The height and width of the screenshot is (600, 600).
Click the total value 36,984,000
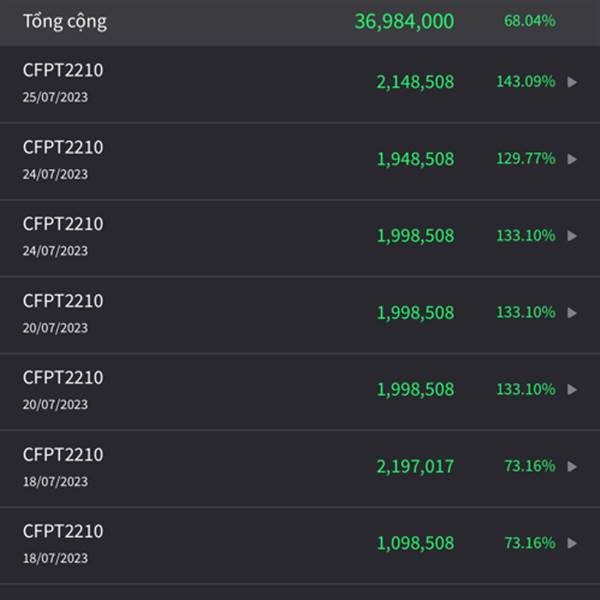point(404,21)
